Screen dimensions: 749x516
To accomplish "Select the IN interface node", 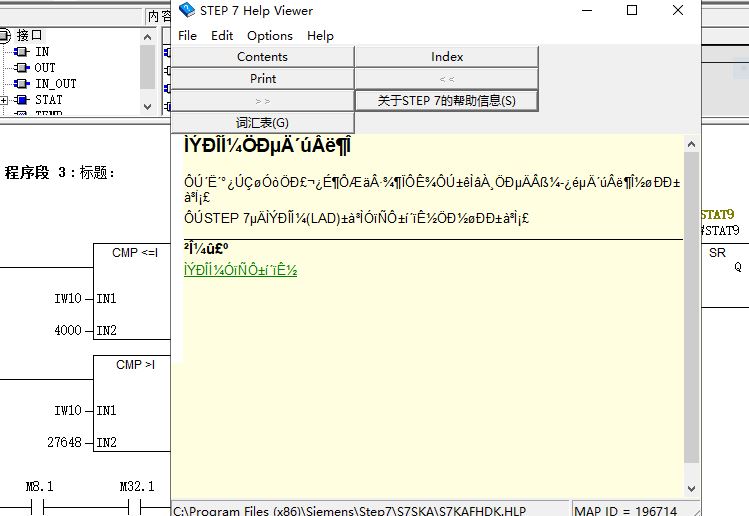I will pyautogui.click(x=41, y=52).
